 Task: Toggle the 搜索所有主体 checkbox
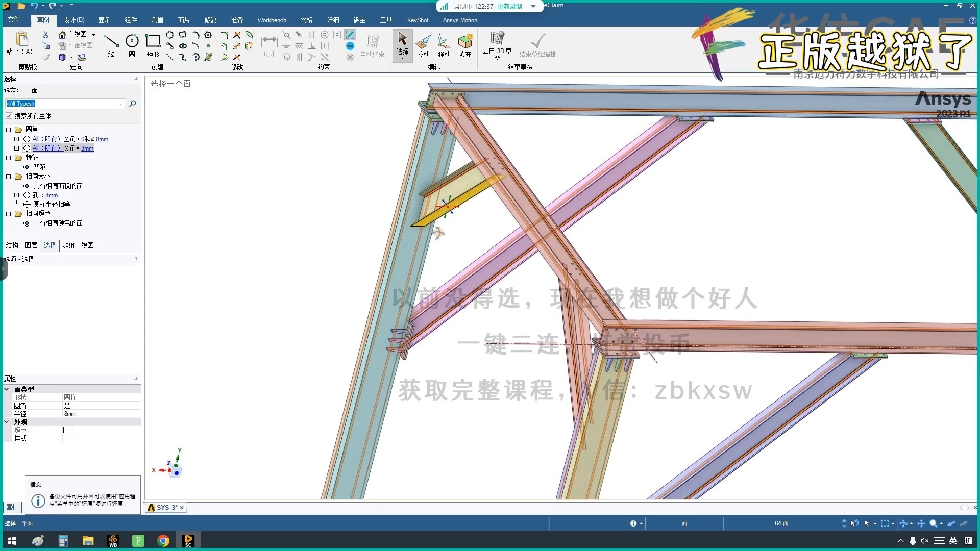click(x=9, y=116)
